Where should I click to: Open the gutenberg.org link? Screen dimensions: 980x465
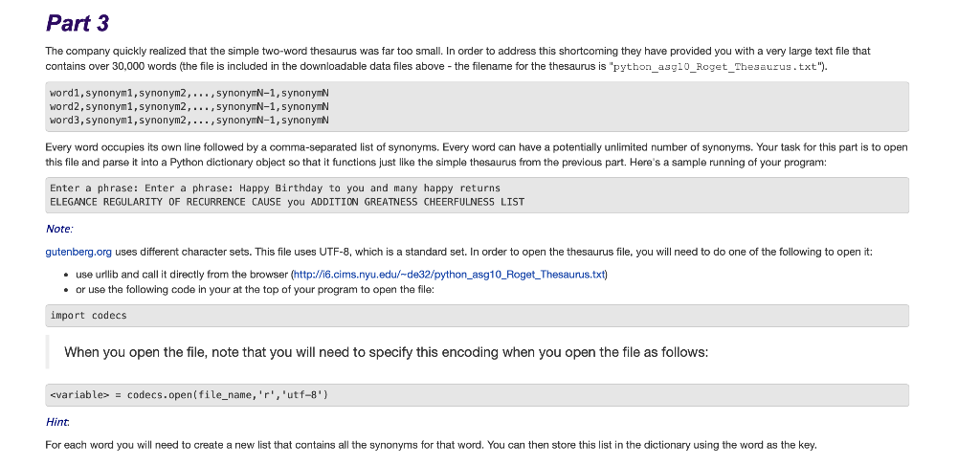78,252
